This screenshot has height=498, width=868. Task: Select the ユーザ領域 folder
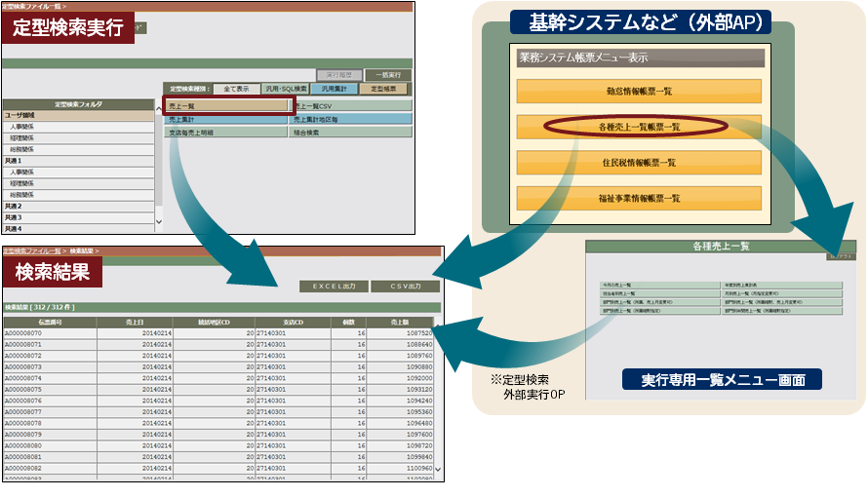coord(78,115)
